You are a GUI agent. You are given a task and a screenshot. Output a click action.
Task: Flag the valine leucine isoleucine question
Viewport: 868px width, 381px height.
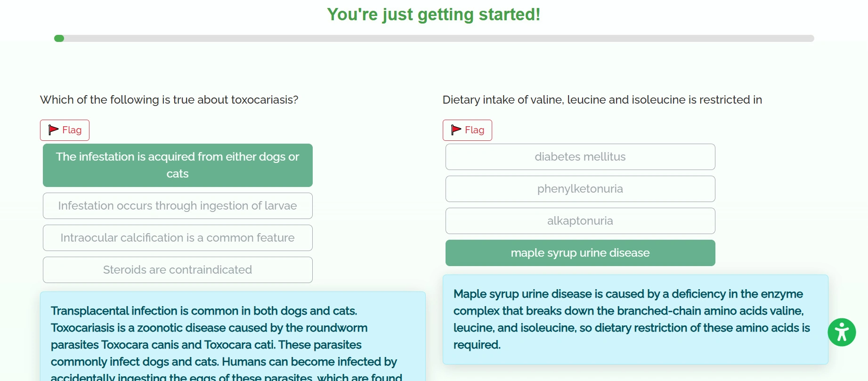coord(467,130)
